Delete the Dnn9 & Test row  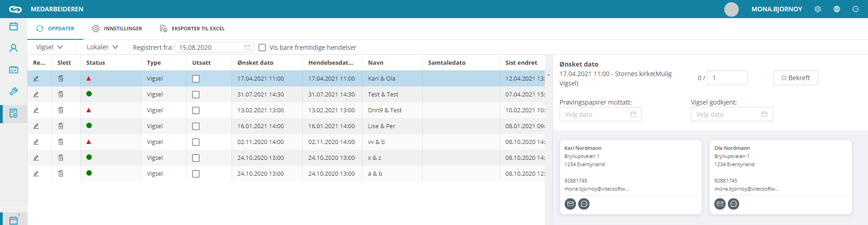(x=61, y=110)
